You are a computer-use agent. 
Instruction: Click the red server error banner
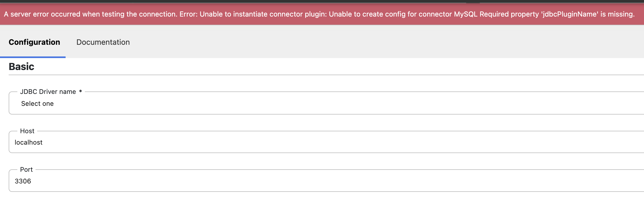(322, 14)
